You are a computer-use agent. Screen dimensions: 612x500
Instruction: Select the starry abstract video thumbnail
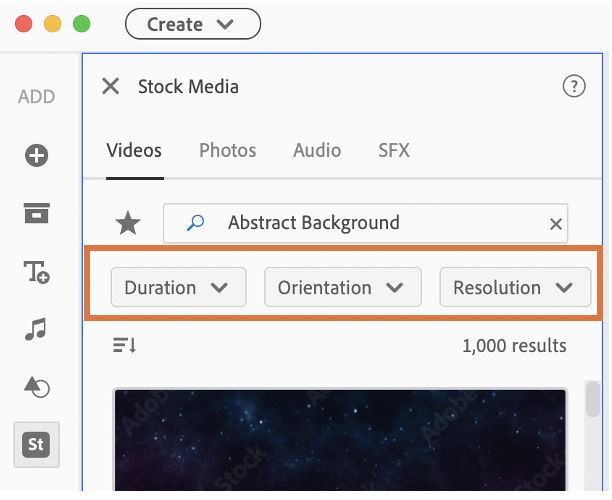tap(340, 440)
